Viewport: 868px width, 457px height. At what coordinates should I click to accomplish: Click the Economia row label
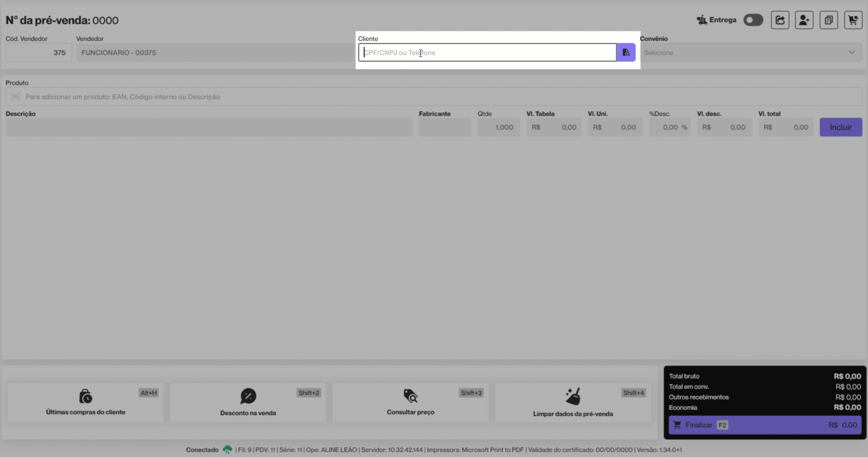683,407
